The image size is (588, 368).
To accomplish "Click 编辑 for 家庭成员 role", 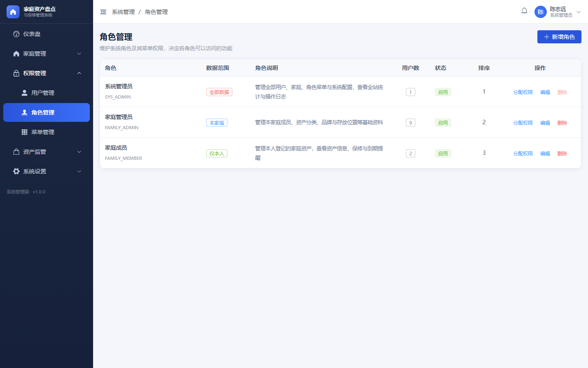I will [x=545, y=153].
